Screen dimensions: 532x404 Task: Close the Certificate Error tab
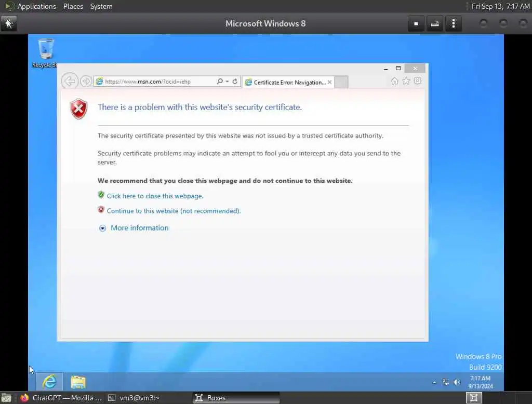point(329,82)
